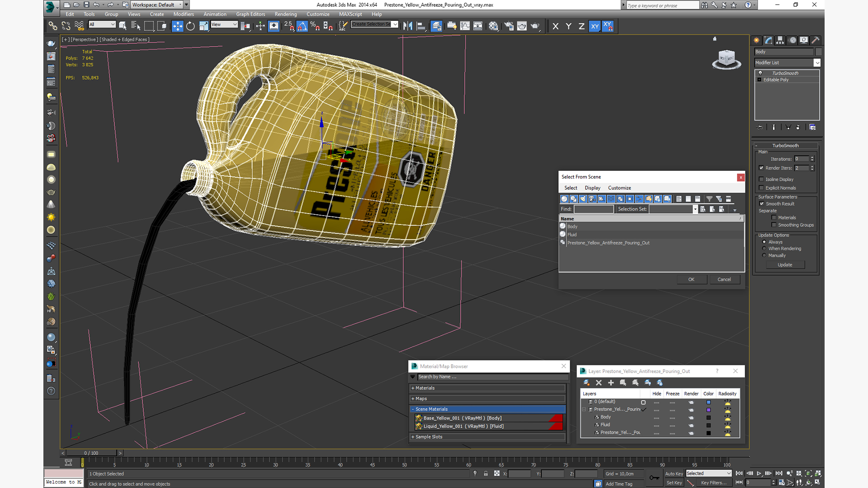
Task: Open the selection filter All dropdown
Action: click(102, 24)
